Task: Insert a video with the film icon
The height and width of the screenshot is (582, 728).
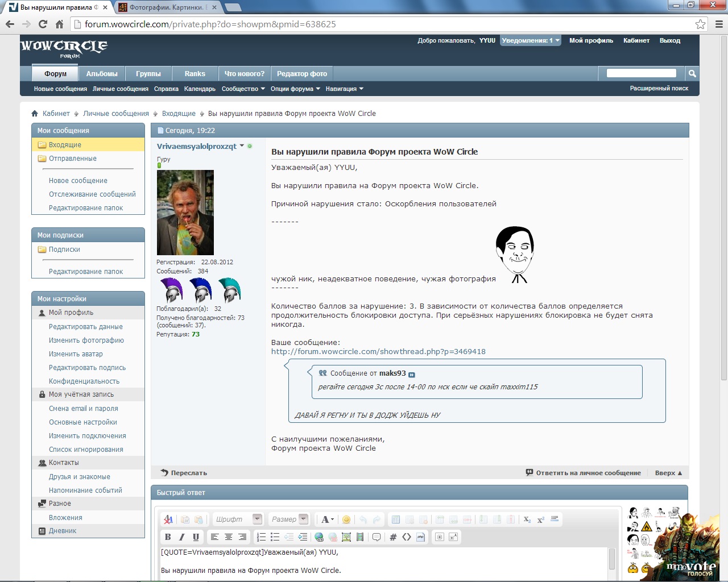Action: [x=360, y=537]
